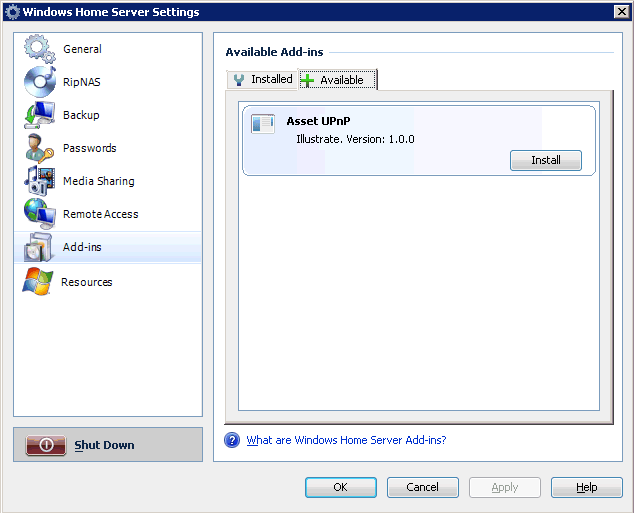The height and width of the screenshot is (513, 634).
Task: Switch to the Installed tab
Action: tap(262, 79)
